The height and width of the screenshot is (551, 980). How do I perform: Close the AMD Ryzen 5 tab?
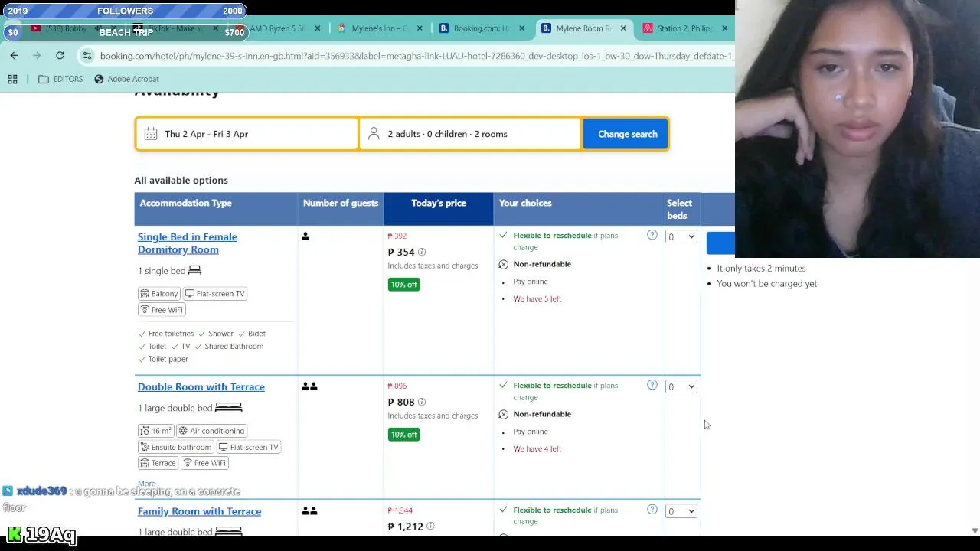coord(318,28)
